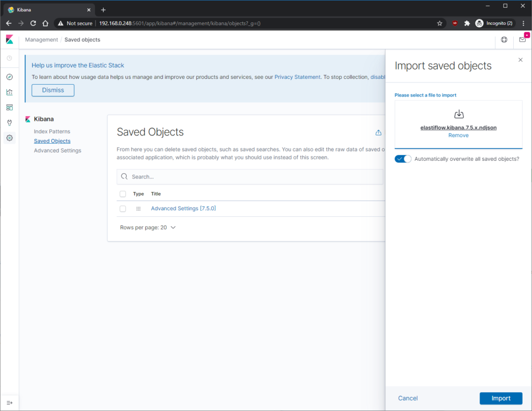
Task: Click the Type column header
Action: (x=138, y=194)
